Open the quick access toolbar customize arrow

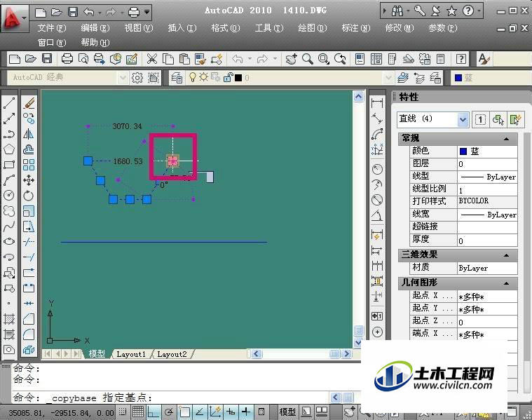147,12
